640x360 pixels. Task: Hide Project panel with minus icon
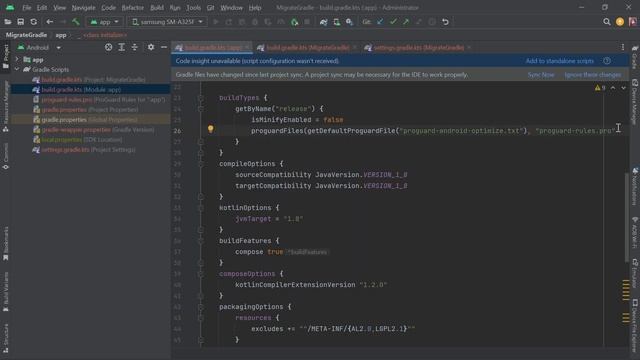[x=164, y=47]
